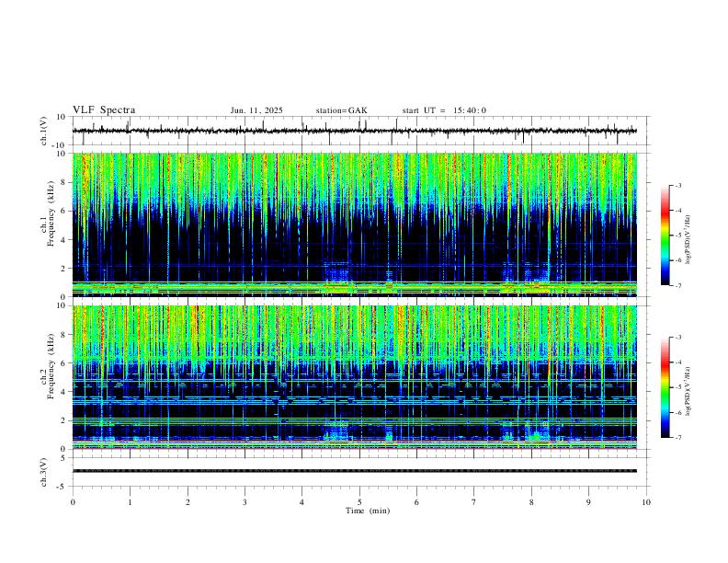Click the 'ch.1(V)' waveform axis label
This screenshot has width=728, height=563.
(x=43, y=131)
